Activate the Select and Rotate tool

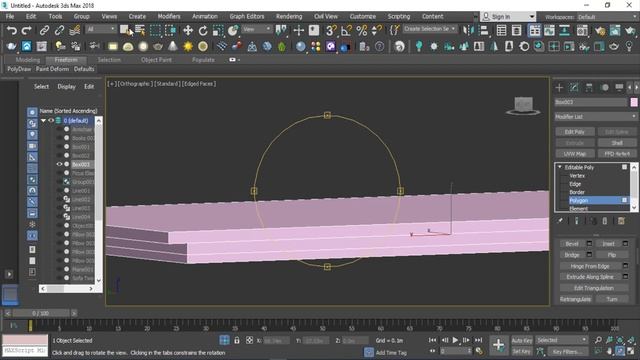(203, 31)
